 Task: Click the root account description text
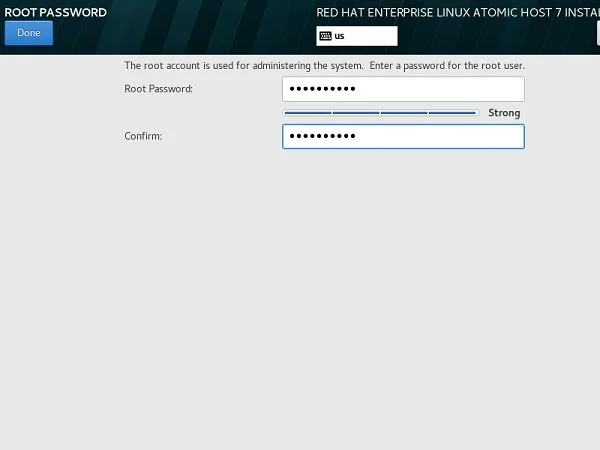(324, 65)
